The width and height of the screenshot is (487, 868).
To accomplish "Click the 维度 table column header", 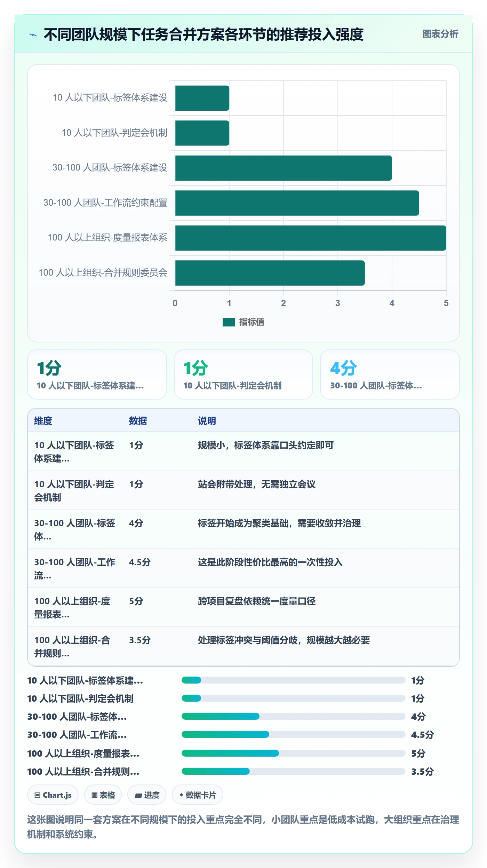I will pos(43,421).
